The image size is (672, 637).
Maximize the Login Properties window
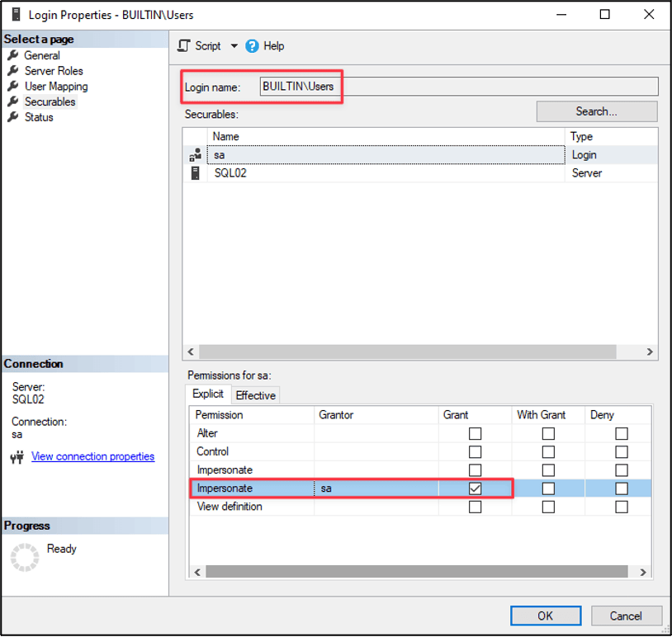click(x=604, y=14)
